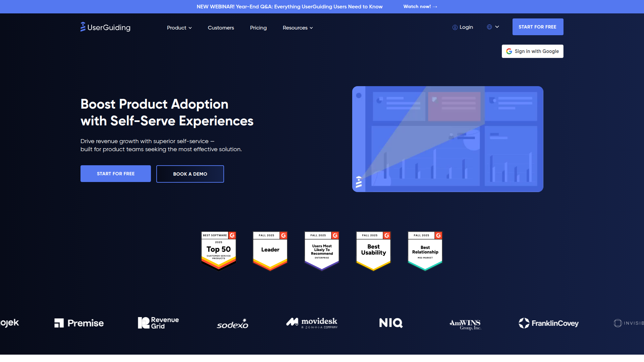The width and height of the screenshot is (644, 362).
Task: Click the UserGuiding logo in the header
Action: 105,27
